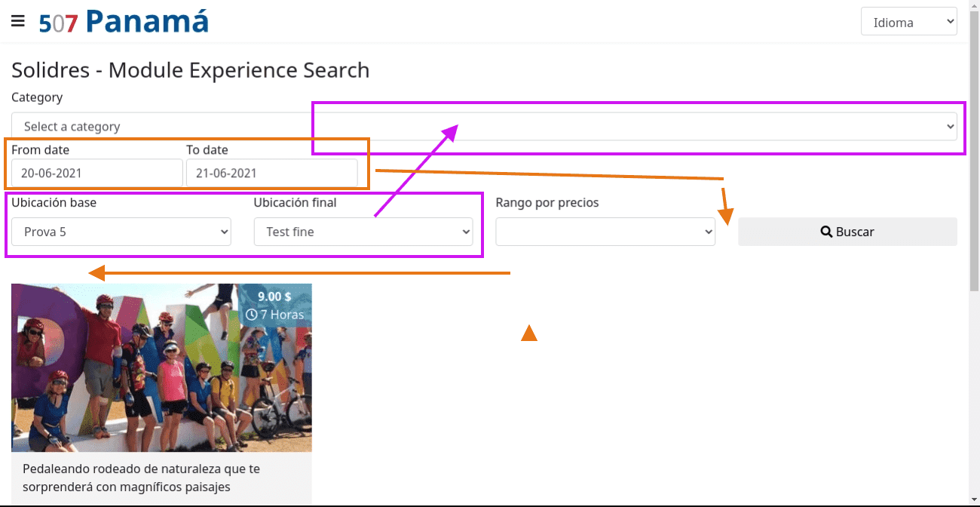980x507 pixels.
Task: Click the To date label
Action: point(207,150)
